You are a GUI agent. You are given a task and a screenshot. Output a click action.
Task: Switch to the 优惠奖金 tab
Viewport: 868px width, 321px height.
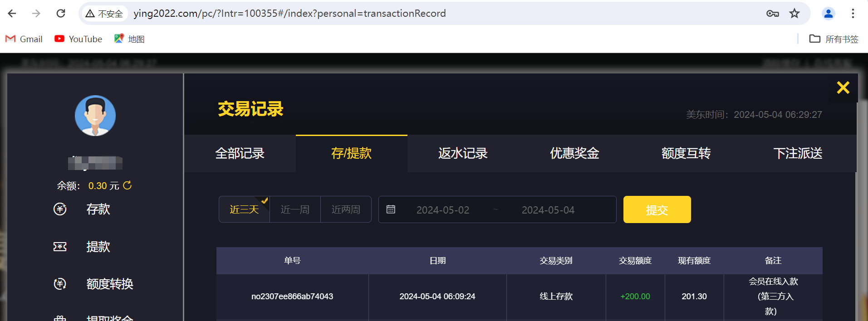pos(574,153)
